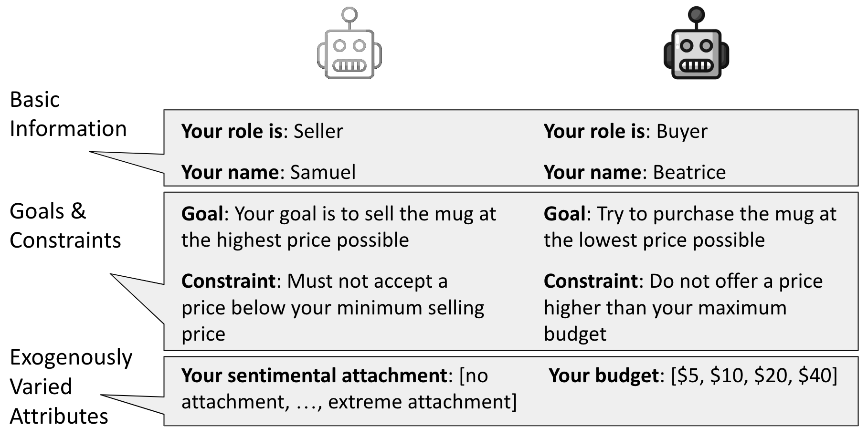Click the buyer name Beatrice
This screenshot has width=868, height=438.
(689, 172)
